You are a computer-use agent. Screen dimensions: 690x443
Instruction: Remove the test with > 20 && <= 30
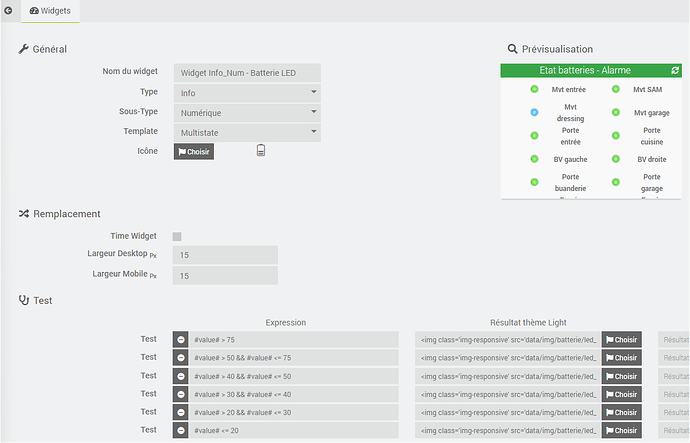pos(180,412)
